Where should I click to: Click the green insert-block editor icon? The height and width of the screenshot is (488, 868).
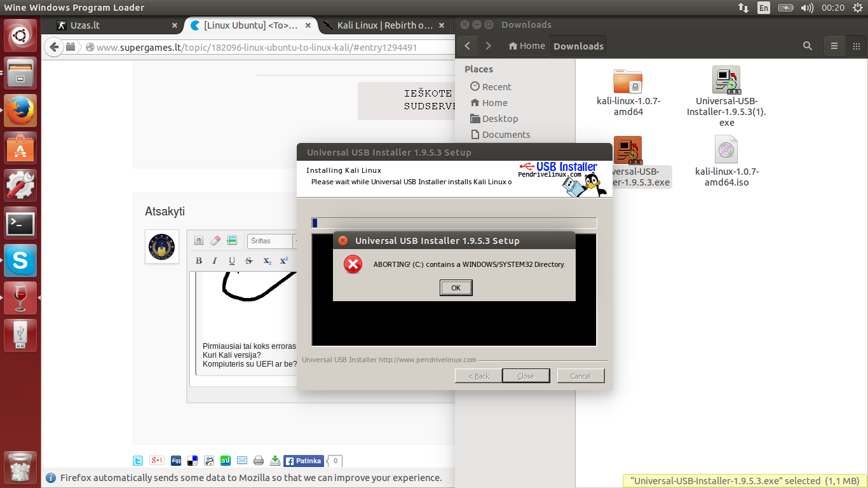232,241
